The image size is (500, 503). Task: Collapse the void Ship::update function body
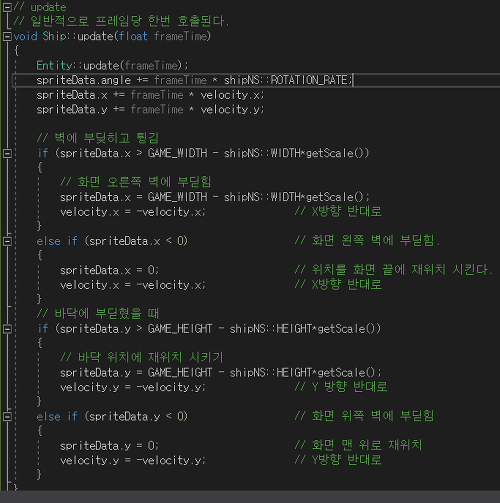(x=7, y=36)
